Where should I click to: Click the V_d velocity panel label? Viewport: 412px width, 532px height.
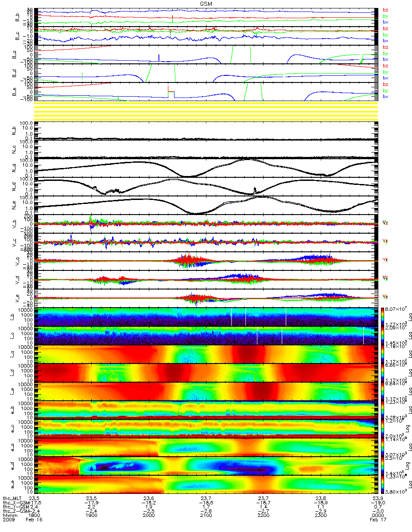click(18, 280)
